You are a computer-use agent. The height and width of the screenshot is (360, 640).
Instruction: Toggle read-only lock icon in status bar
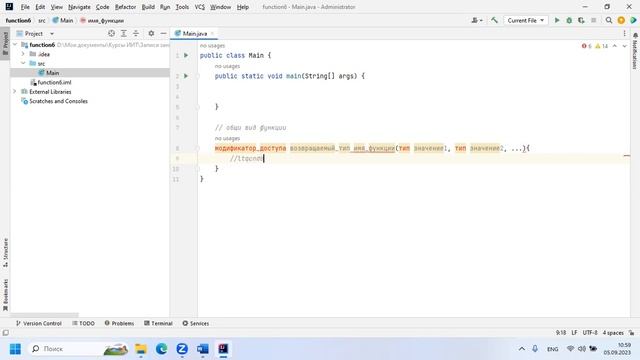pyautogui.click(x=631, y=333)
